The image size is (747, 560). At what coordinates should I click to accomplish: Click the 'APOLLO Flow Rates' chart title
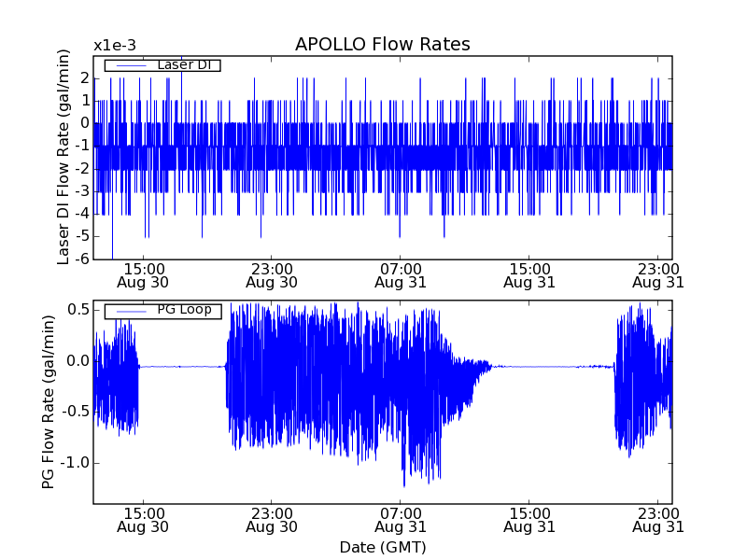coord(382,45)
